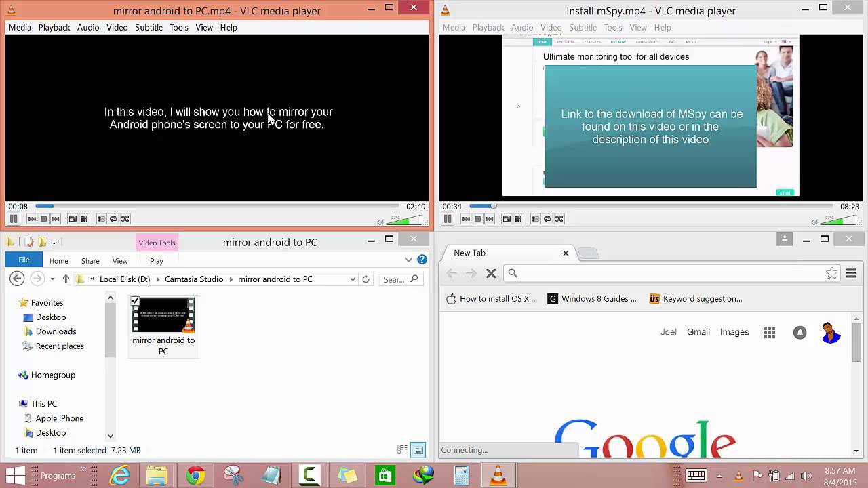Refresh the Explorer folder view
The image size is (868, 488).
pyautogui.click(x=366, y=279)
